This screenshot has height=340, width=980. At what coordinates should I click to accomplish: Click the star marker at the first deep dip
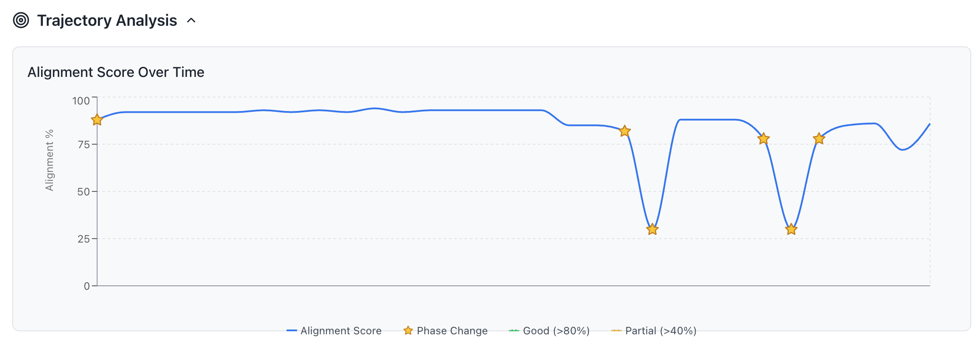click(651, 229)
